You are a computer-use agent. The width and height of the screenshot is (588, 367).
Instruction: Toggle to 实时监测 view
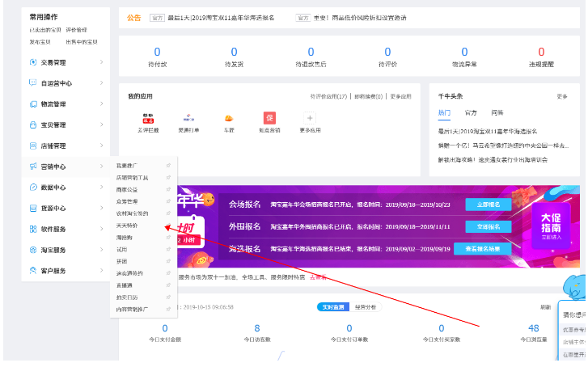coord(333,307)
